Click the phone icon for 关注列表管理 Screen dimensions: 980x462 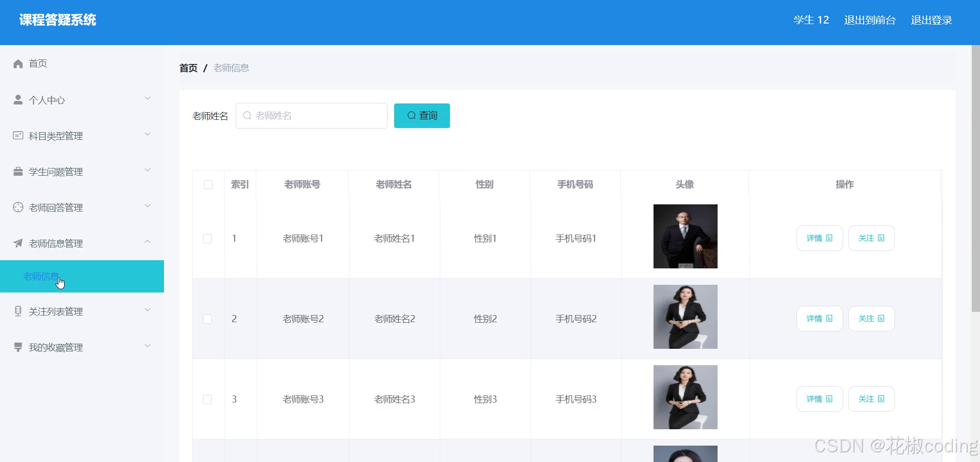18,310
